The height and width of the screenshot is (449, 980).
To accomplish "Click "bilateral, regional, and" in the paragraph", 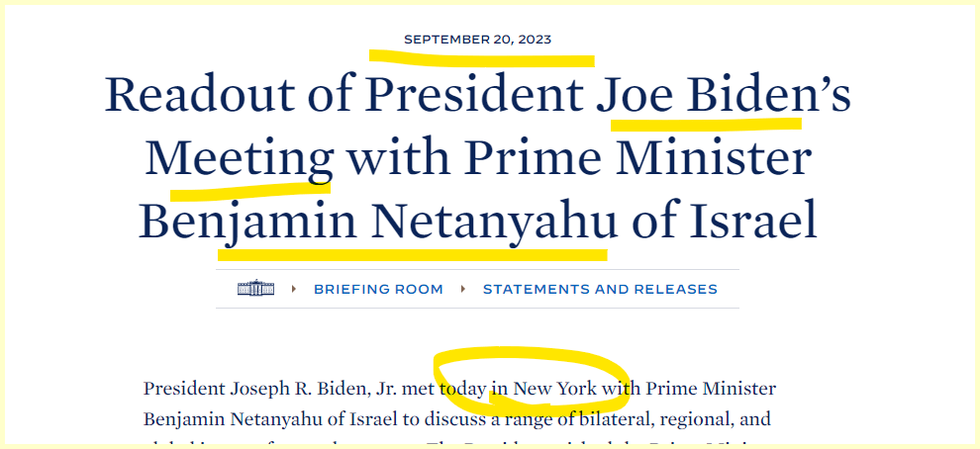I will coord(685,419).
